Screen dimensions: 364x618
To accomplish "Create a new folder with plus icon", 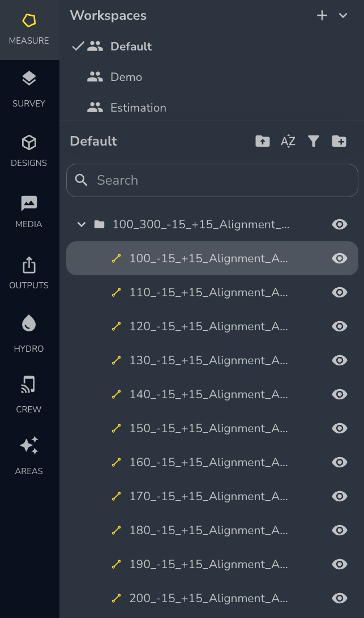I will [339, 141].
